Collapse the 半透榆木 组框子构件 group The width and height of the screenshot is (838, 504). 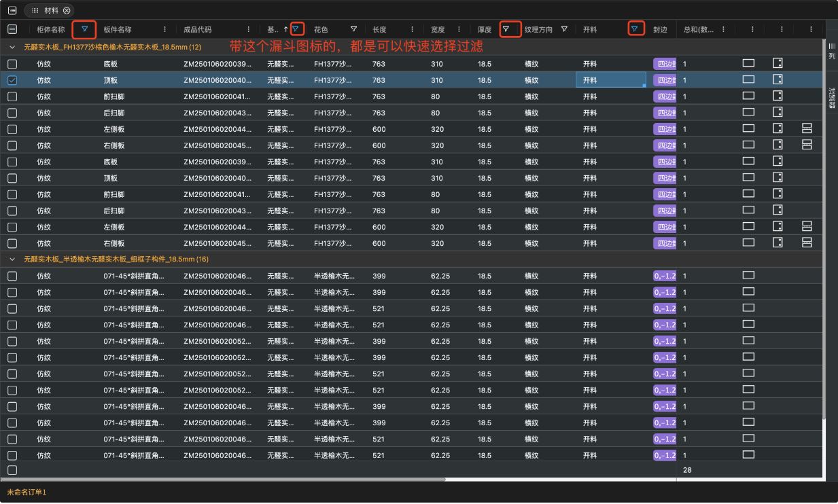[12, 259]
